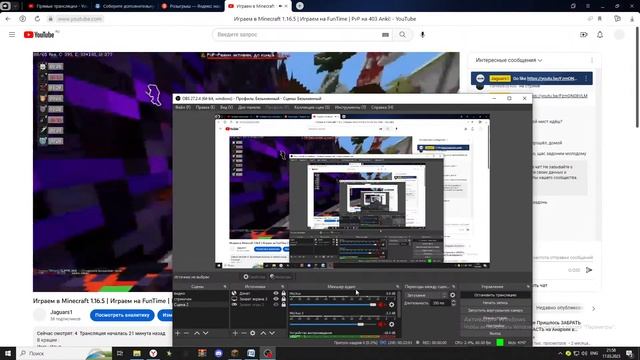This screenshot has height=360, width=640.
Task: Open the Вид menu in OBS
Action: [x=227, y=107]
